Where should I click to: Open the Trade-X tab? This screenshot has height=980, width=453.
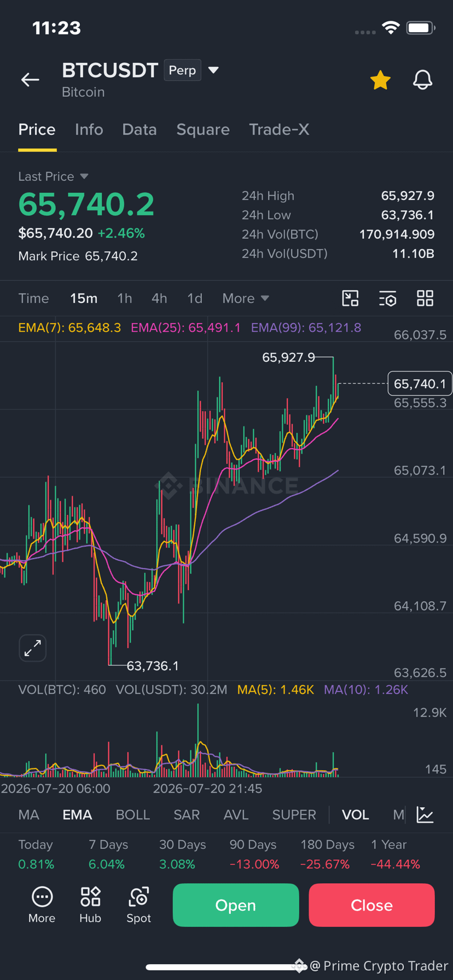point(279,130)
